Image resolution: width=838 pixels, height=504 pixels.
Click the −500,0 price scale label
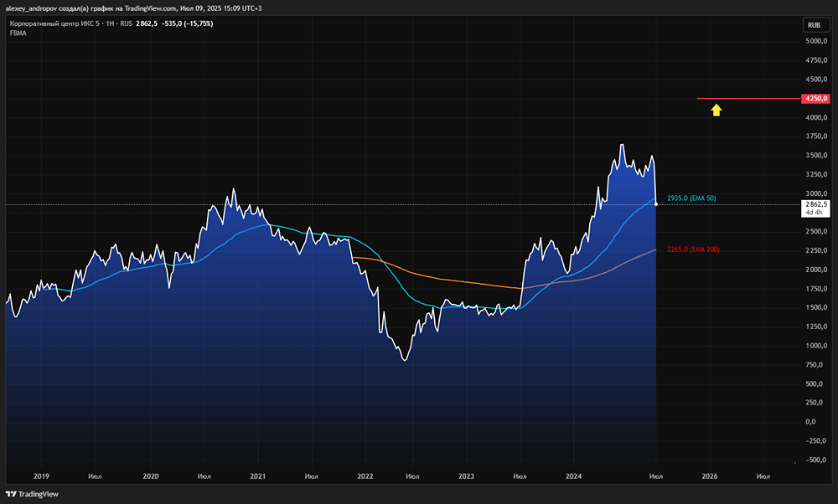[x=815, y=460]
